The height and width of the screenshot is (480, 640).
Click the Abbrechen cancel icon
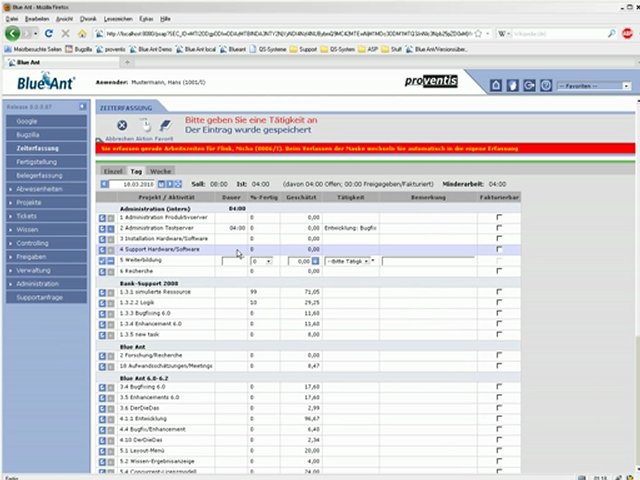[122, 125]
